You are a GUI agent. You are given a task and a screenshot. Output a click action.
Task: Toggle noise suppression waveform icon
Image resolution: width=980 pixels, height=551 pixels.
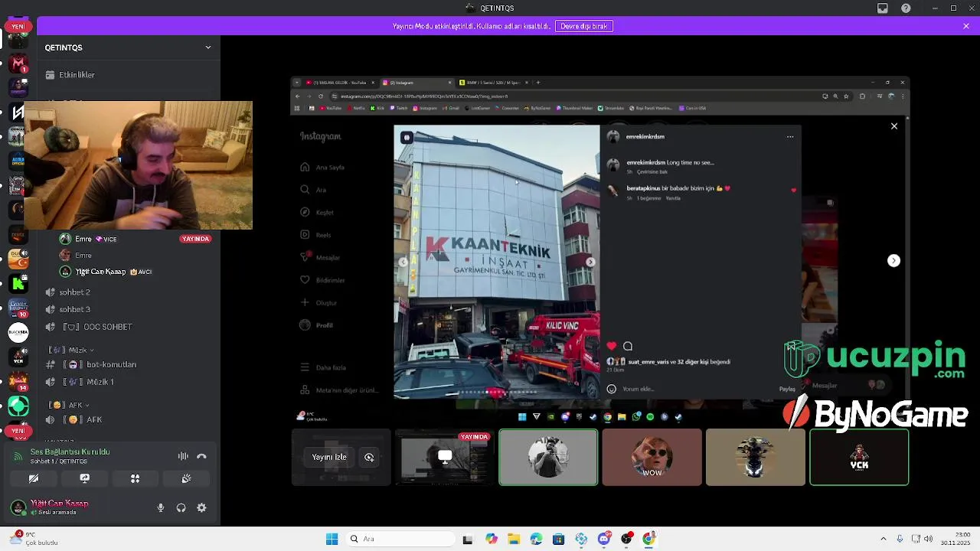[x=183, y=456]
